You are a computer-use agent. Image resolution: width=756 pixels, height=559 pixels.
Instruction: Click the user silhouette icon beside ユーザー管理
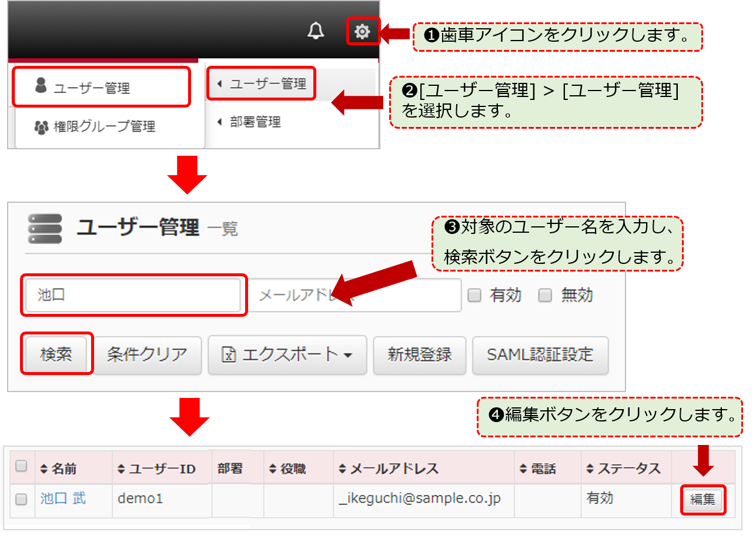[x=41, y=86]
